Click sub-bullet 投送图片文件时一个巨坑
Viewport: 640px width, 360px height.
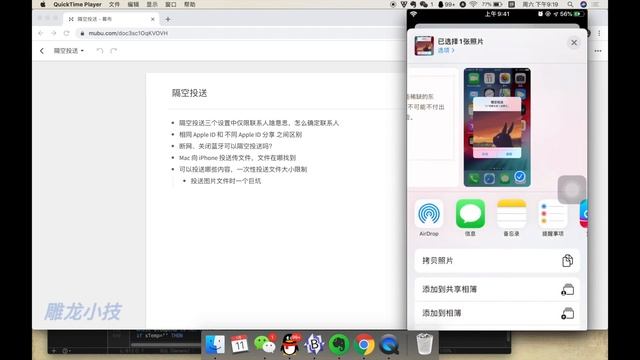(226, 181)
